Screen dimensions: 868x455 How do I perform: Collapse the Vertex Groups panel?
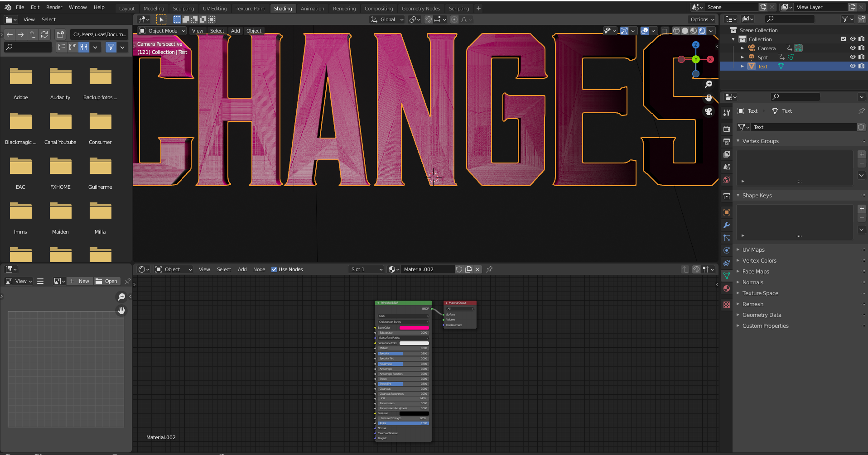(x=760, y=141)
